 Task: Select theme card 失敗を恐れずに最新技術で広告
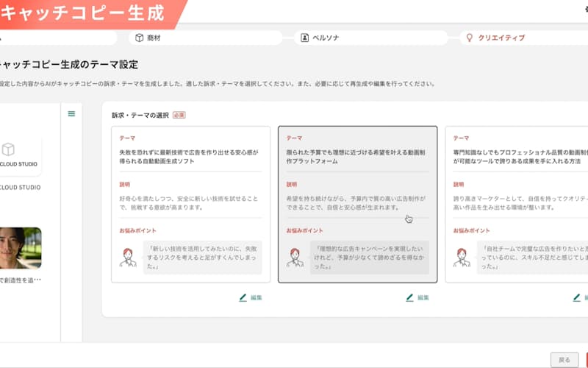pos(190,205)
